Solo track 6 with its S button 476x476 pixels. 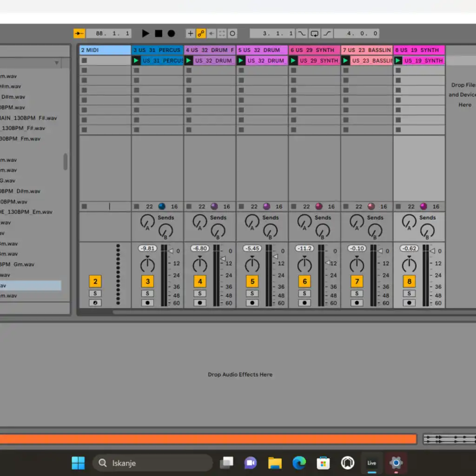tap(304, 294)
